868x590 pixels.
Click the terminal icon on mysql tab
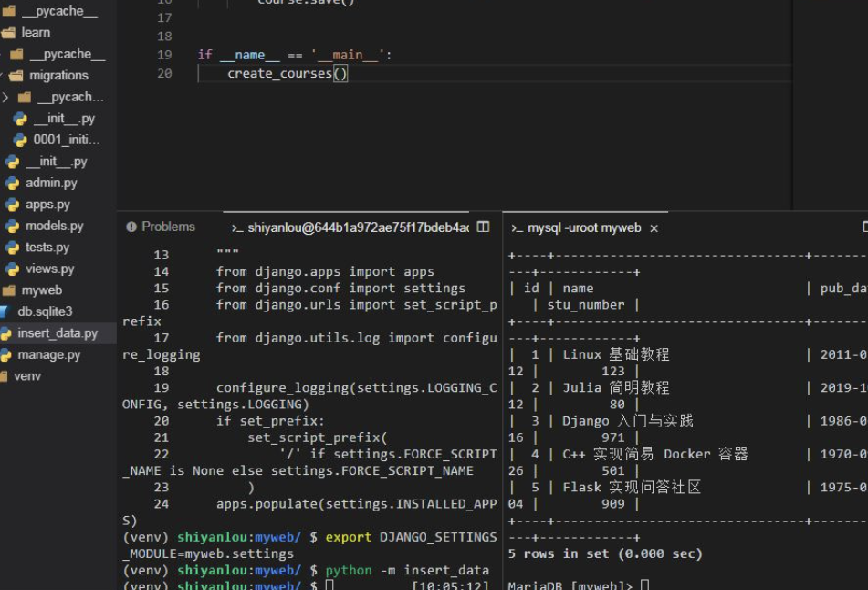(516, 228)
